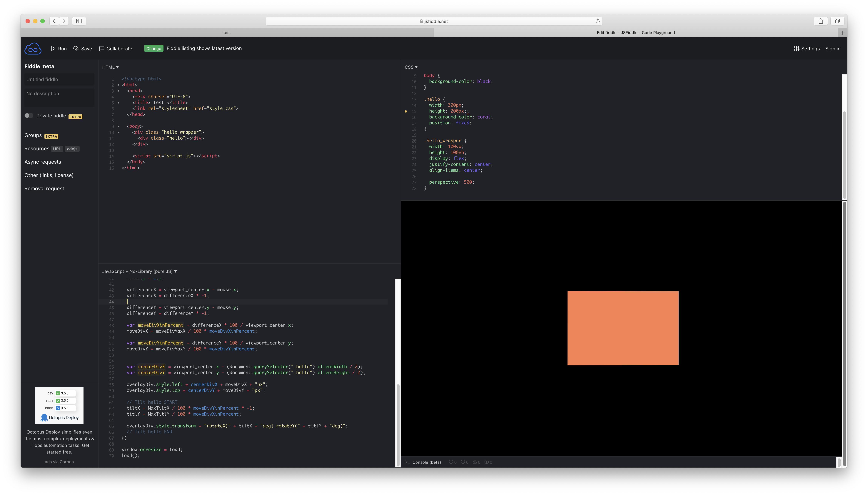
Task: Open JavaScript + No-Library dropdown
Action: (139, 271)
